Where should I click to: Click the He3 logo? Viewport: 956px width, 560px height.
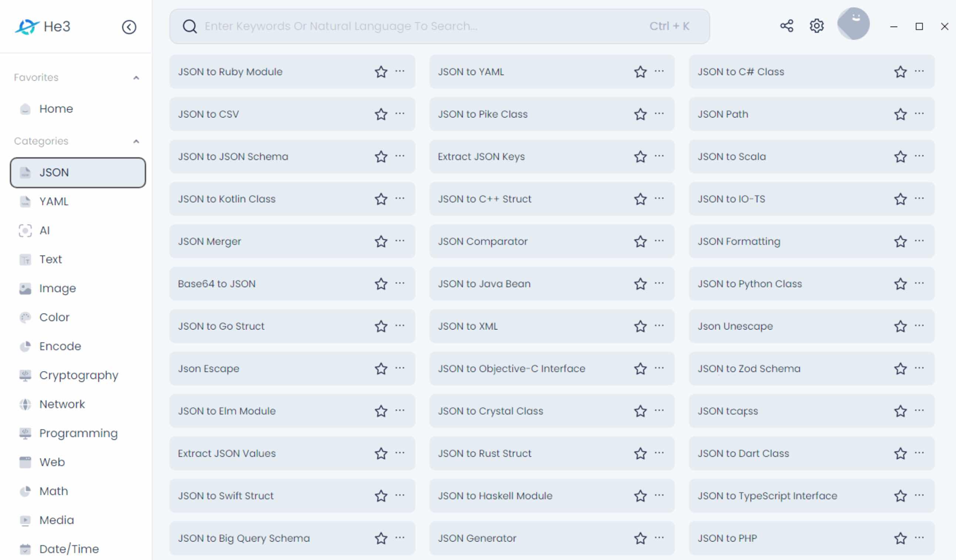coord(42,27)
